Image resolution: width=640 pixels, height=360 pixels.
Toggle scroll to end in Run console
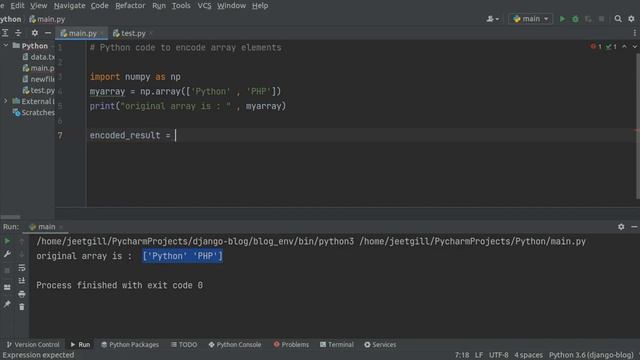(22, 281)
